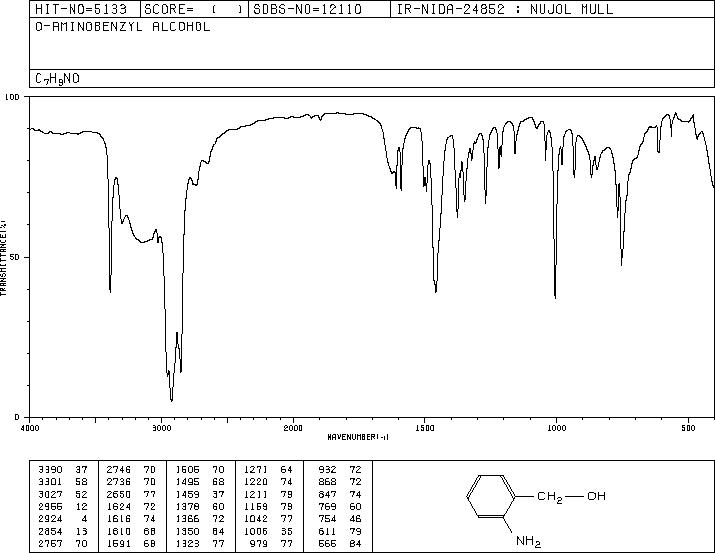
Task: Click the peak table entry 3027
Action: pyautogui.click(x=50, y=494)
